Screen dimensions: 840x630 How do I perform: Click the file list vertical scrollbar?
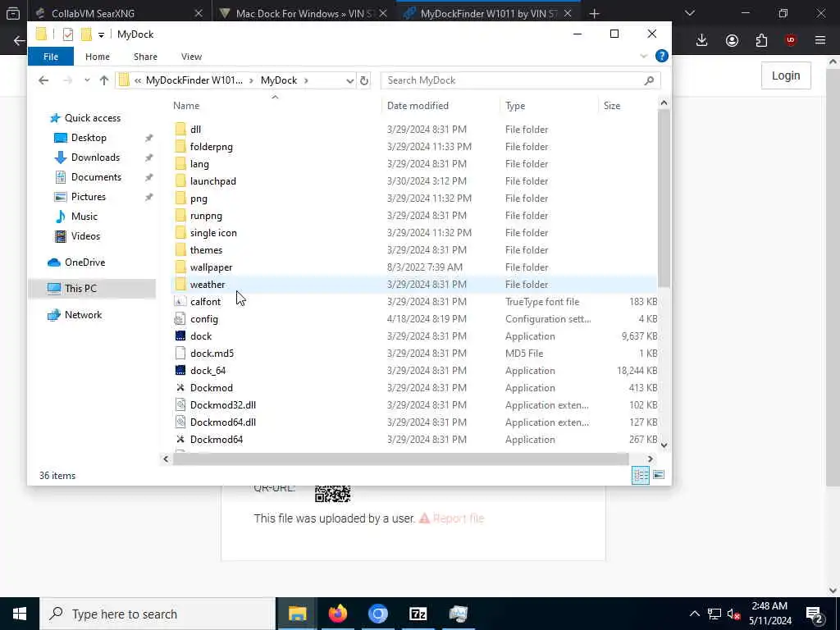pyautogui.click(x=664, y=199)
